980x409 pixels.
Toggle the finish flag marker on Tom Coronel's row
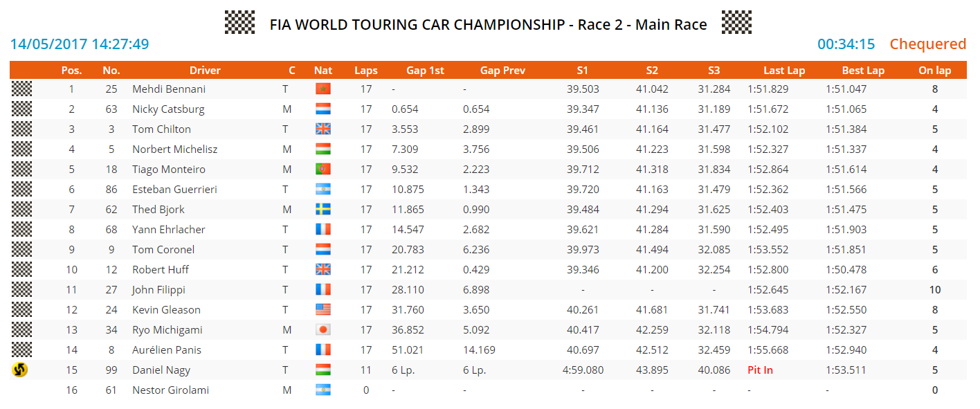point(21,249)
